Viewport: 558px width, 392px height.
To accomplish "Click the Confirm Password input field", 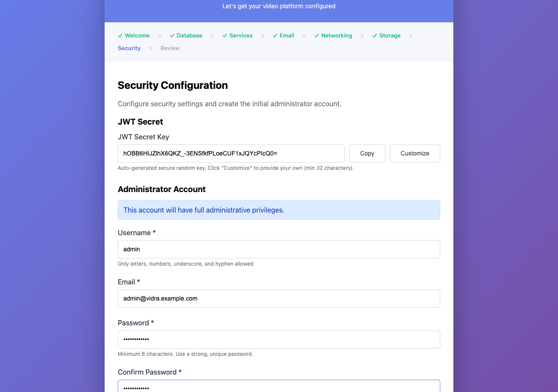I will tap(279, 387).
